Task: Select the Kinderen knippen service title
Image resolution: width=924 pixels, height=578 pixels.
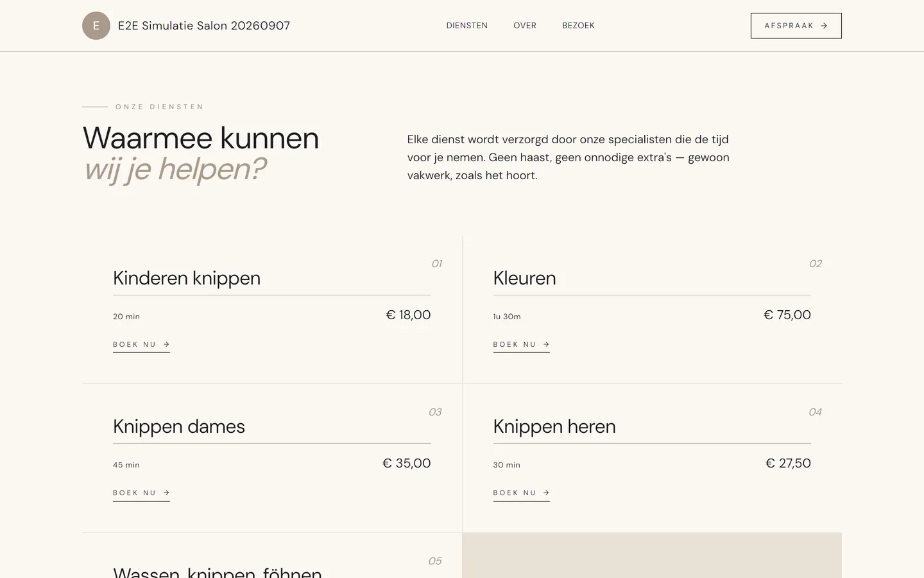Action: [x=187, y=278]
